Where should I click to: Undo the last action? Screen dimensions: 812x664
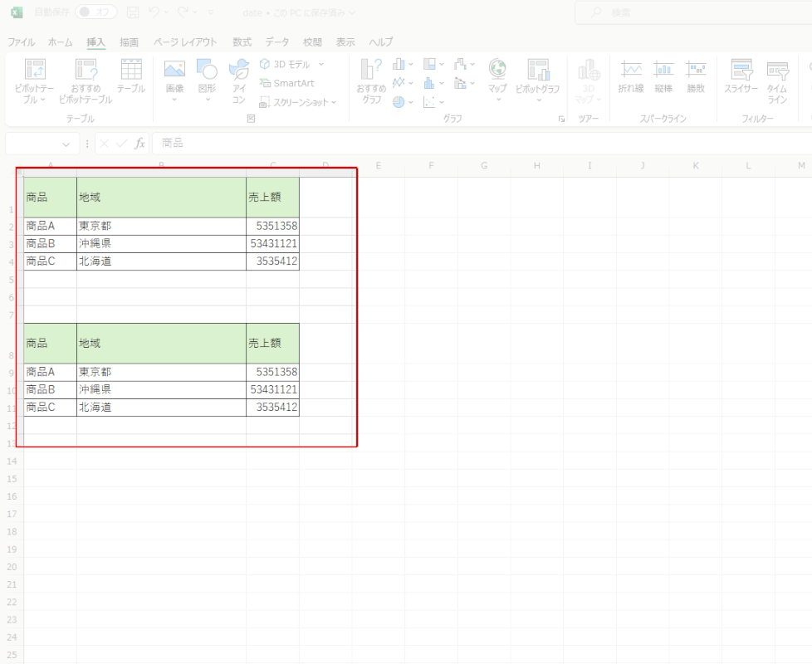click(x=154, y=12)
